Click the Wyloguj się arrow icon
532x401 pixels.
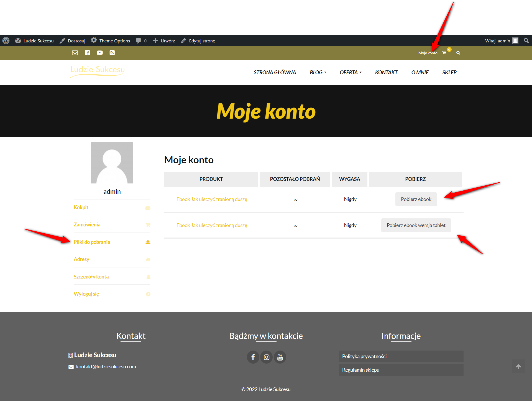148,294
